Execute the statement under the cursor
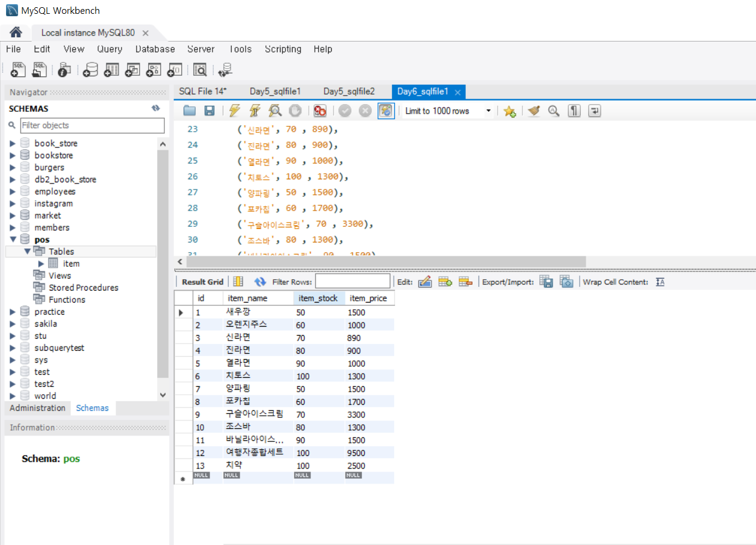 pos(255,111)
